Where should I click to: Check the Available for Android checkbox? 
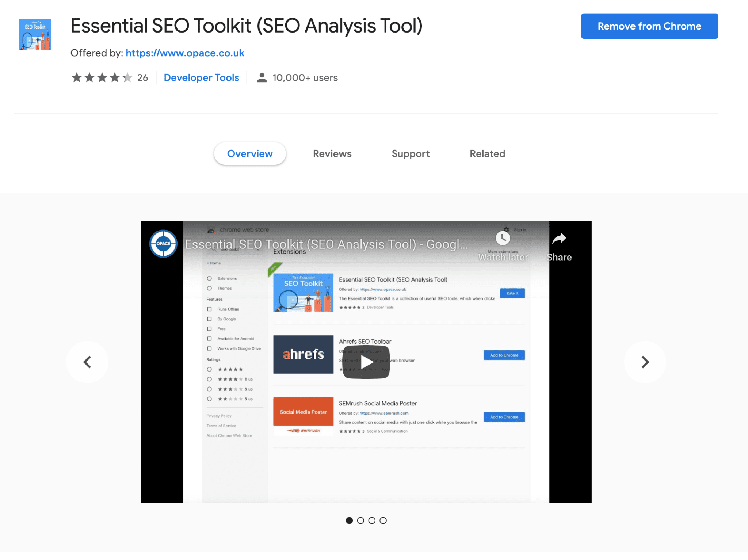[209, 339]
